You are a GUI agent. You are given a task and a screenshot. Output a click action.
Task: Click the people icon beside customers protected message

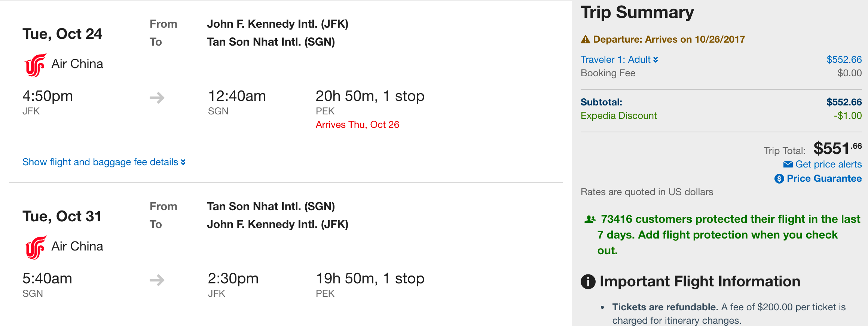point(590,219)
